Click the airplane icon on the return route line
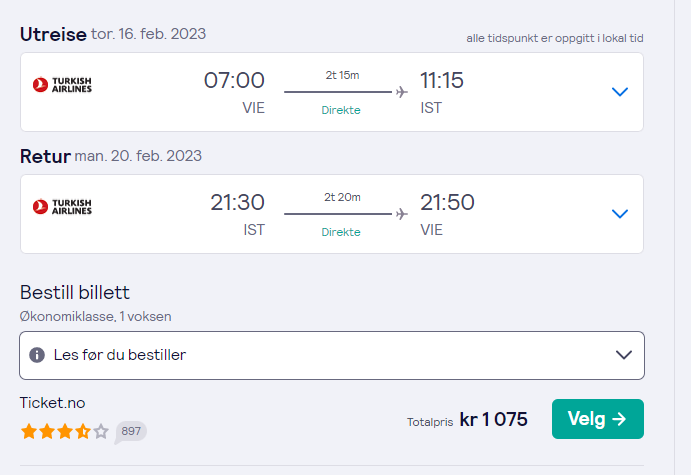691x475 pixels. click(x=401, y=214)
